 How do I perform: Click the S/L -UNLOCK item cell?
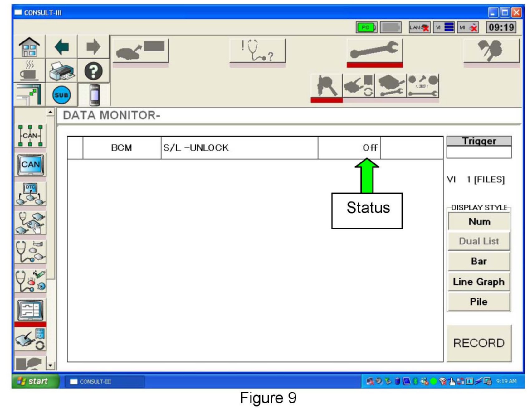pyautogui.click(x=239, y=148)
